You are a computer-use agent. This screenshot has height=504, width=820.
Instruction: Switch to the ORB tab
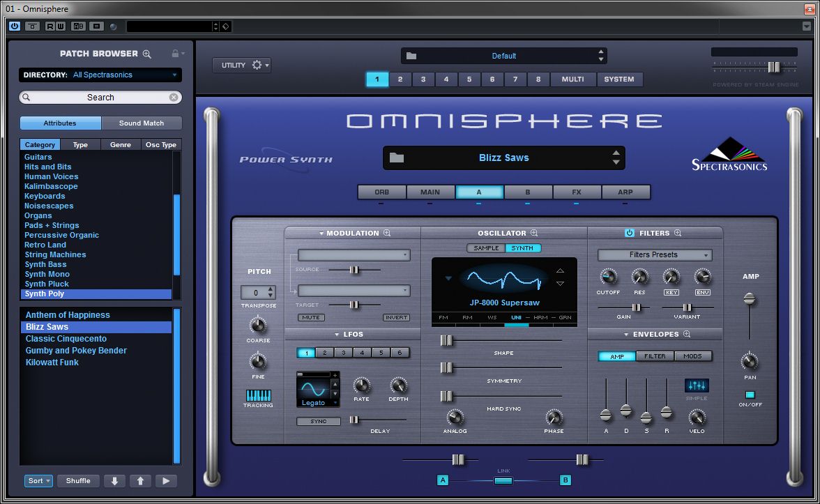(382, 192)
